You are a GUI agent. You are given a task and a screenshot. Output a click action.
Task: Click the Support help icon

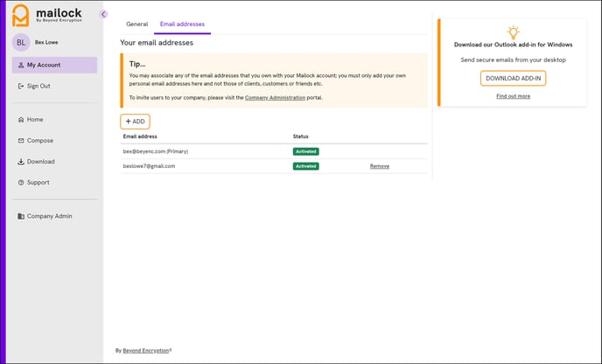click(21, 182)
